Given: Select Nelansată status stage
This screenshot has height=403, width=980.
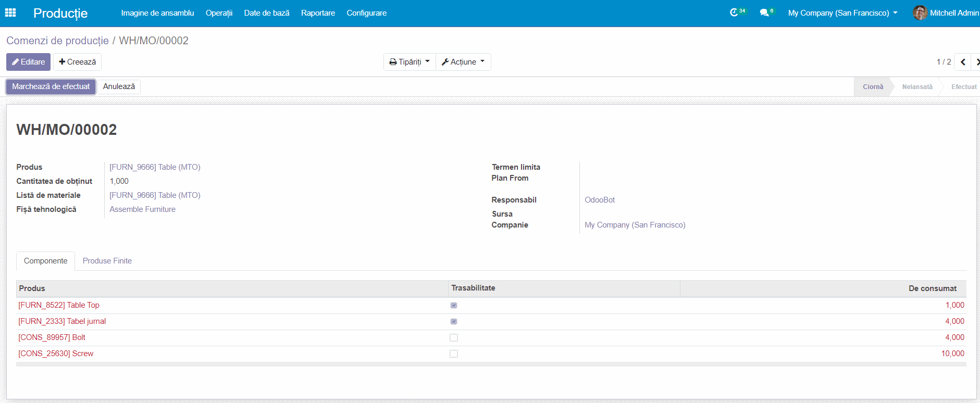Looking at the screenshot, I should point(917,87).
